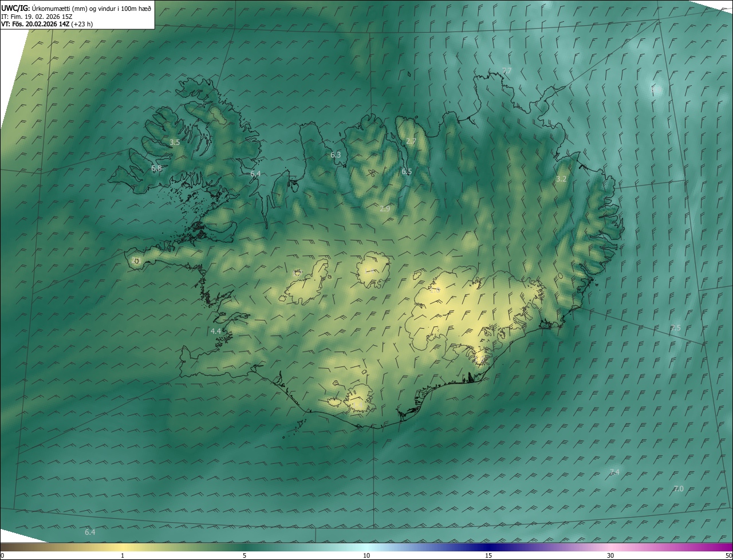This screenshot has height=560, width=733.
Task: Click the 6.3 value label on the map
Action: click(x=336, y=155)
